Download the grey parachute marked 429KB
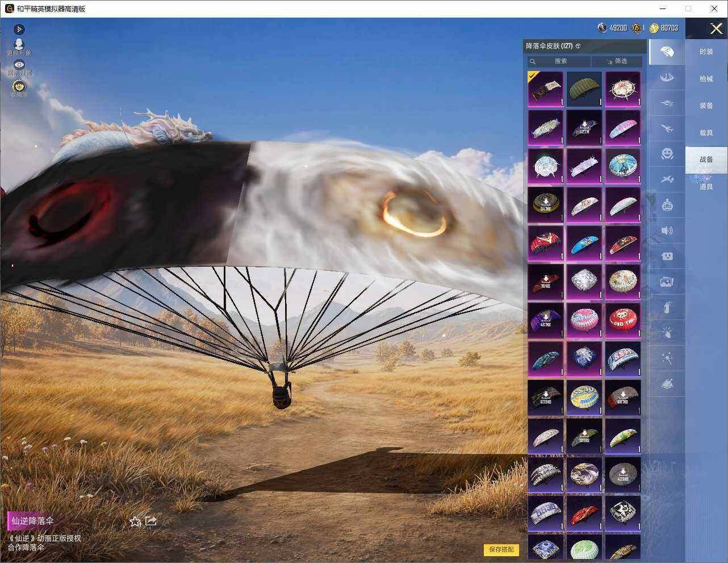Screen dimensions: 728x563 coord(623,475)
